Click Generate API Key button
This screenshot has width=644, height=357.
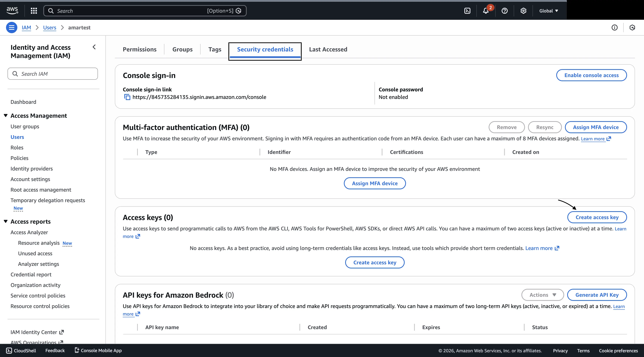click(x=597, y=295)
